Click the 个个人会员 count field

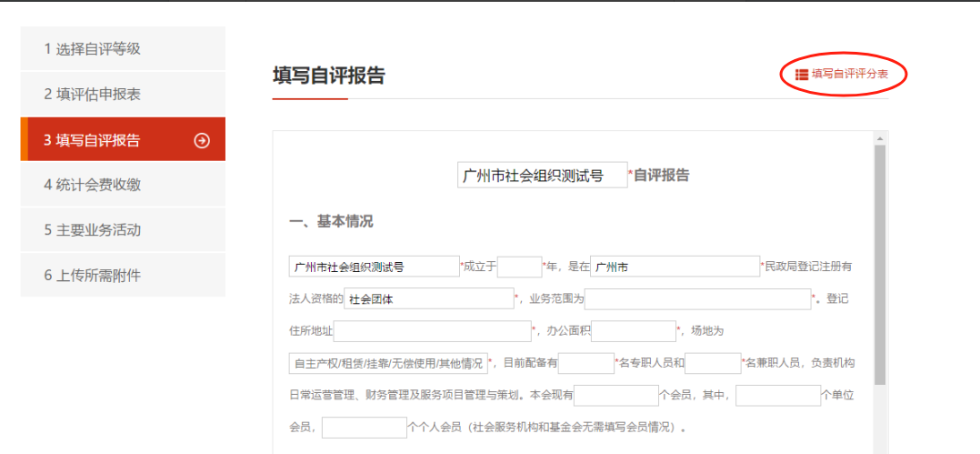[365, 428]
